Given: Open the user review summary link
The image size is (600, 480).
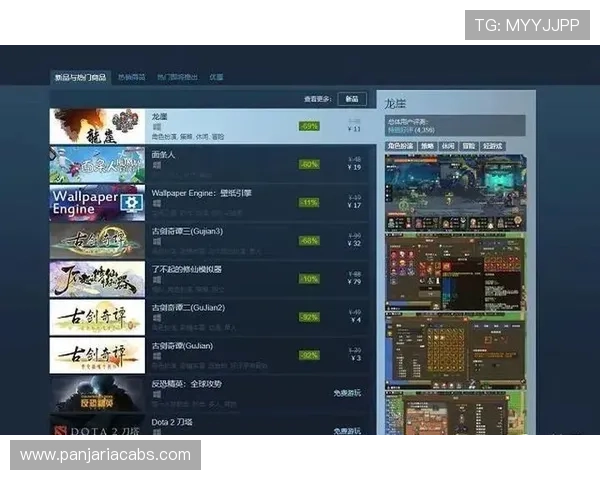Looking at the screenshot, I should tap(410, 130).
